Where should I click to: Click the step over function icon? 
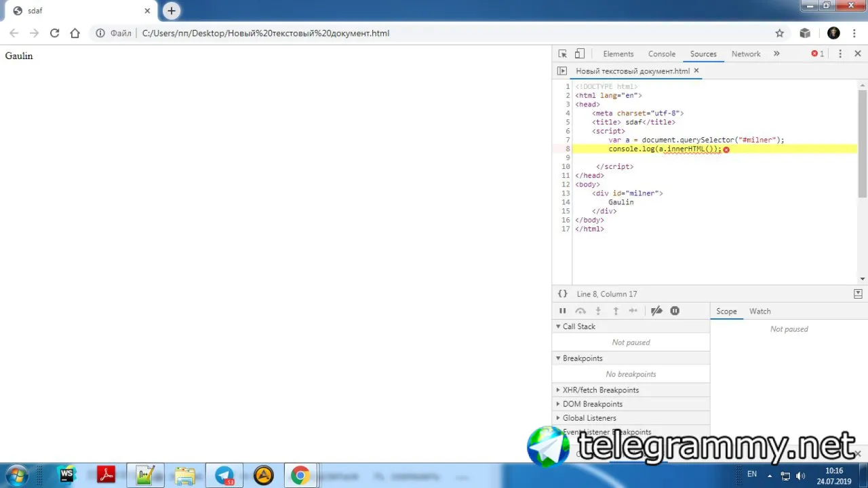[x=580, y=311]
